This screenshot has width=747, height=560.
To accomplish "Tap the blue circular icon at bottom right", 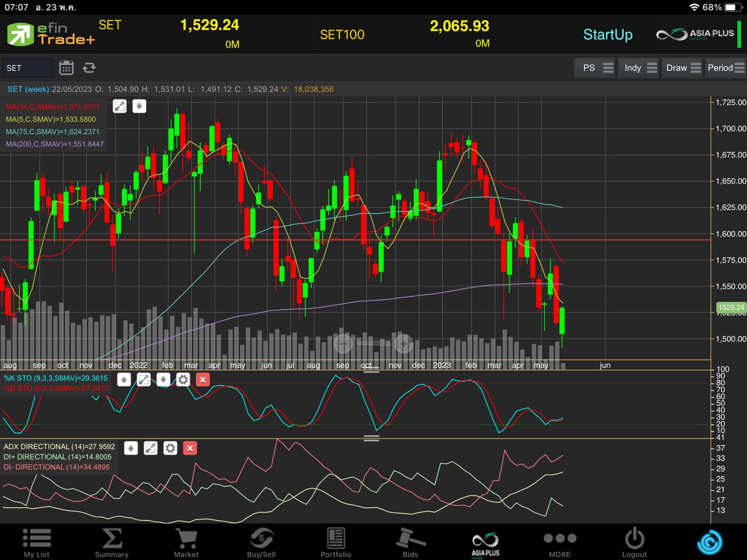I will pos(710,542).
